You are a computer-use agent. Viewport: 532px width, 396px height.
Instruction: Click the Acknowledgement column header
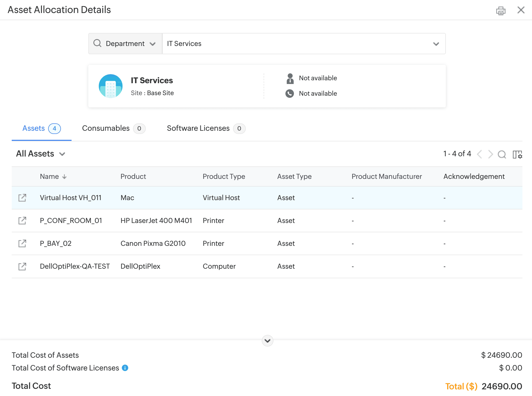pyautogui.click(x=474, y=176)
